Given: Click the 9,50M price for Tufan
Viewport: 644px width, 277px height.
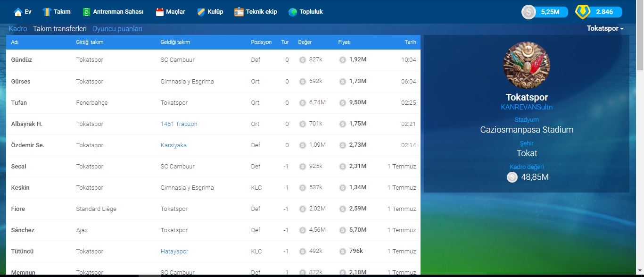Looking at the screenshot, I should coord(358,102).
